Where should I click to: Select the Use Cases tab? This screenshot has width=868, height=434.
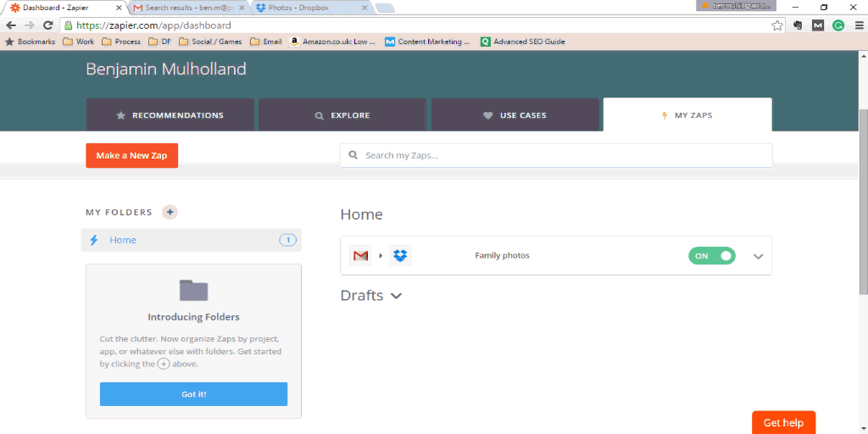pyautogui.click(x=515, y=115)
